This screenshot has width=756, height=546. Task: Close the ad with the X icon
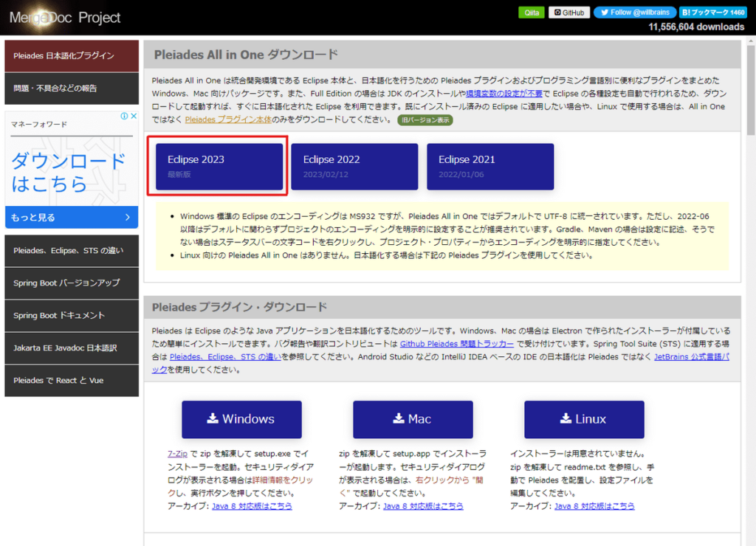click(x=134, y=116)
